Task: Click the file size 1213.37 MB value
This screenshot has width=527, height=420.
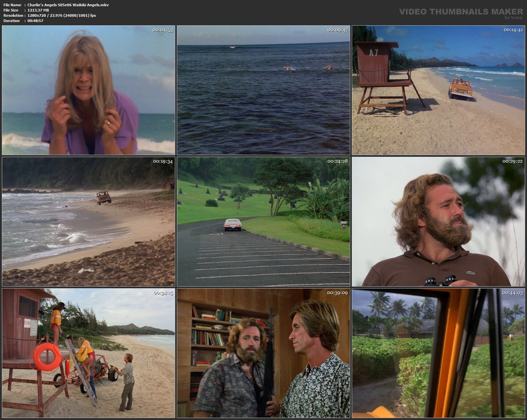Action: coord(38,10)
